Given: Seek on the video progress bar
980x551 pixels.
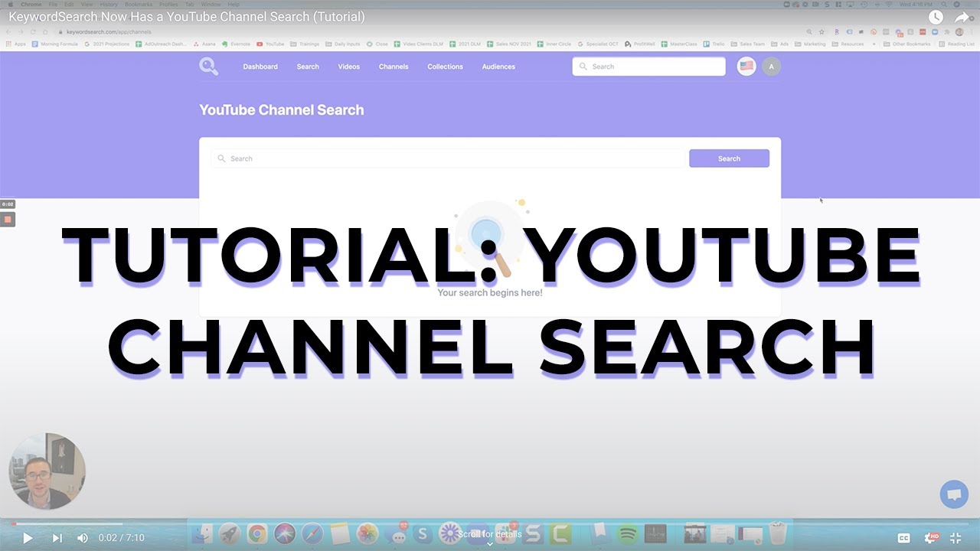Looking at the screenshot, I should click(x=490, y=524).
